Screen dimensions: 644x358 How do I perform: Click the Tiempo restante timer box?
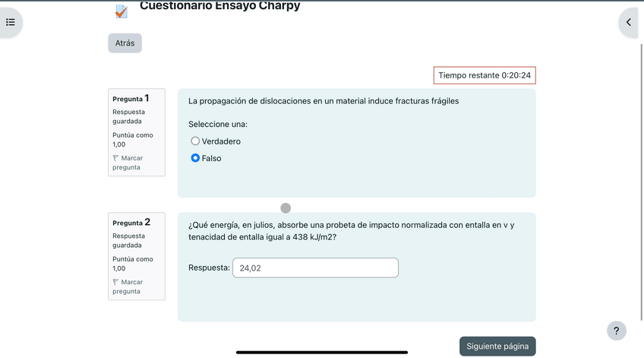point(485,75)
